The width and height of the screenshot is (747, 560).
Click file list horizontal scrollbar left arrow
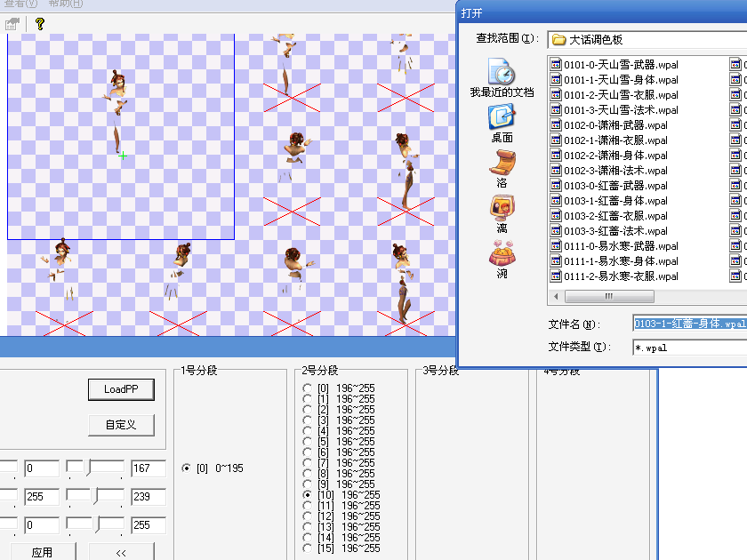click(556, 296)
